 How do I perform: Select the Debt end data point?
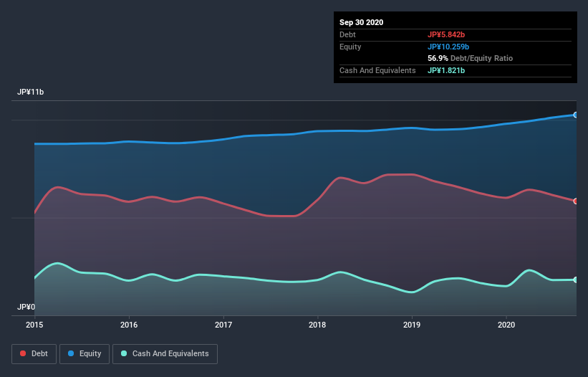tap(576, 201)
